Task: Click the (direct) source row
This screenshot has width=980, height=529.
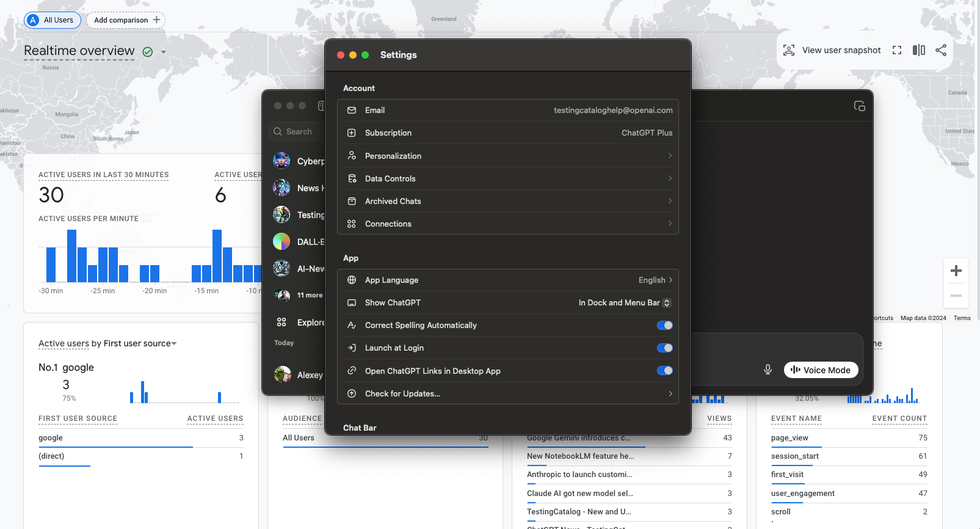Action: pyautogui.click(x=141, y=456)
